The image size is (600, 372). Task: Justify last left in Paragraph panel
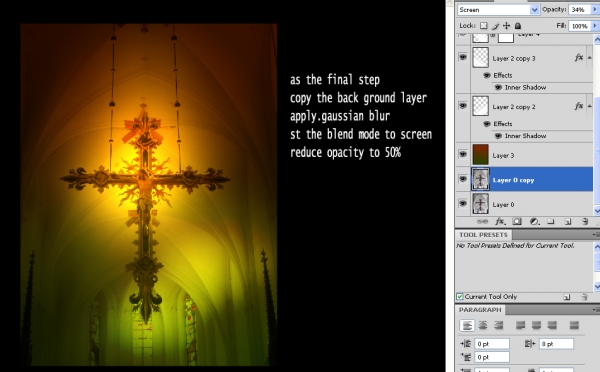(x=520, y=325)
